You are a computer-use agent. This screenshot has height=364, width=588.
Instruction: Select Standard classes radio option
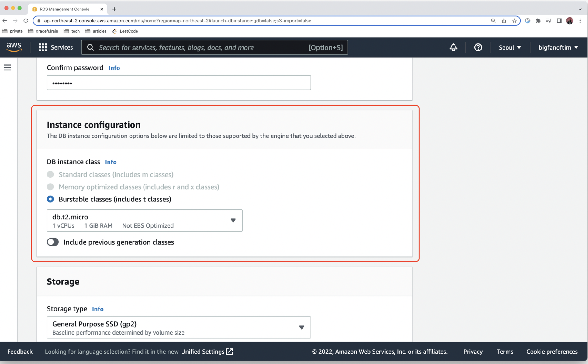(x=50, y=174)
